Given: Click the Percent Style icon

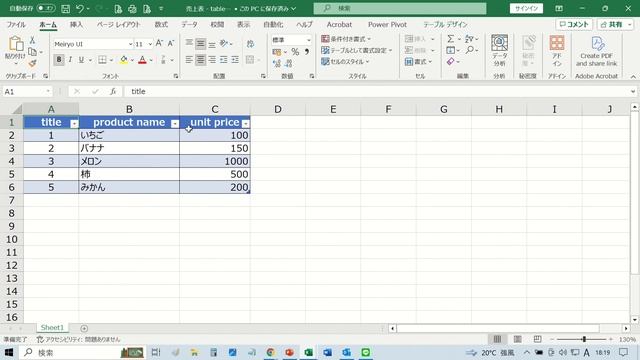Looking at the screenshot, I should (295, 52).
